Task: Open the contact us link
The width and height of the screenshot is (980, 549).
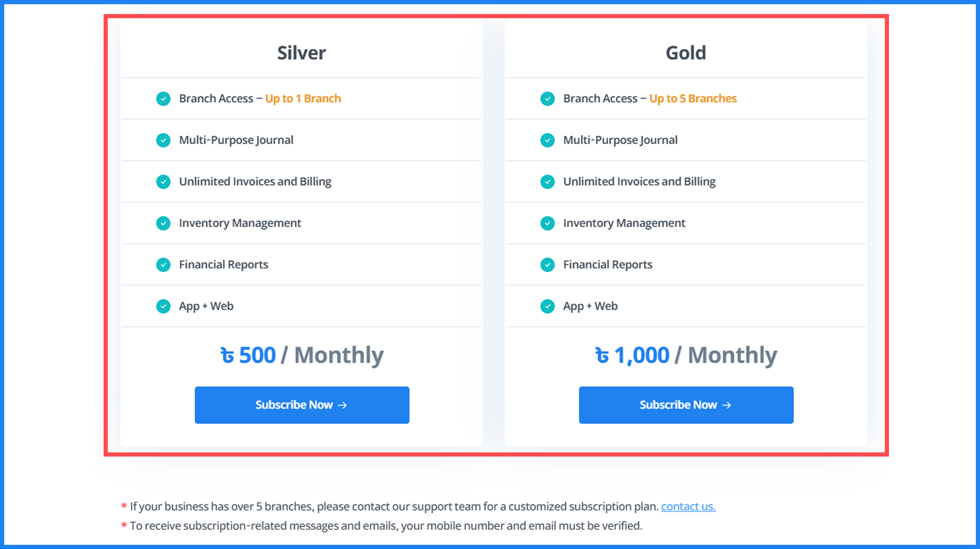Action: tap(688, 507)
